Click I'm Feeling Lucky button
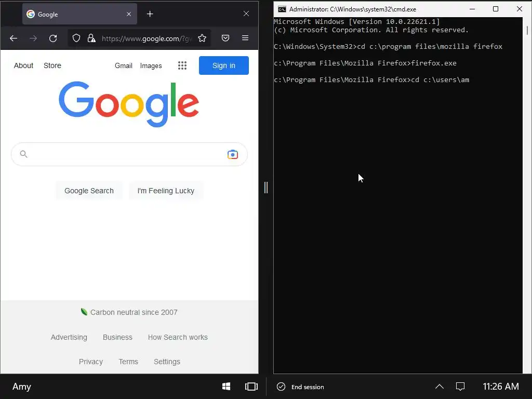Screen dimensions: 532x399 [x=166, y=191]
